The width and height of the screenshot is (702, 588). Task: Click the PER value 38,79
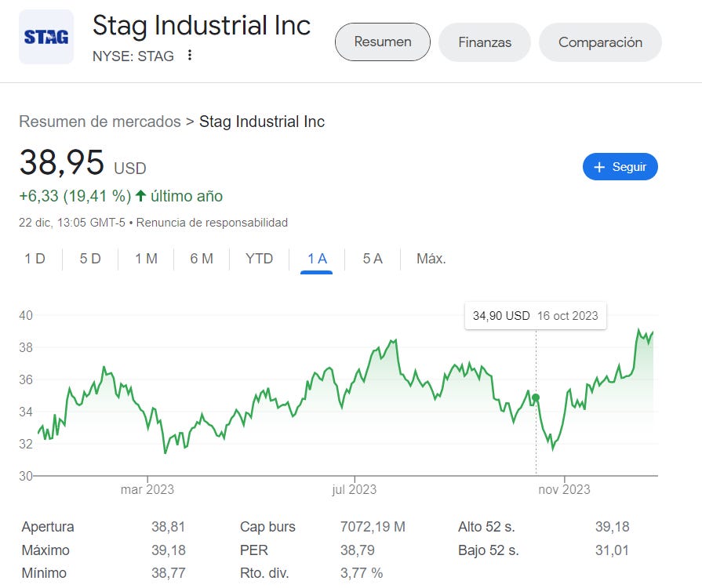(x=357, y=550)
